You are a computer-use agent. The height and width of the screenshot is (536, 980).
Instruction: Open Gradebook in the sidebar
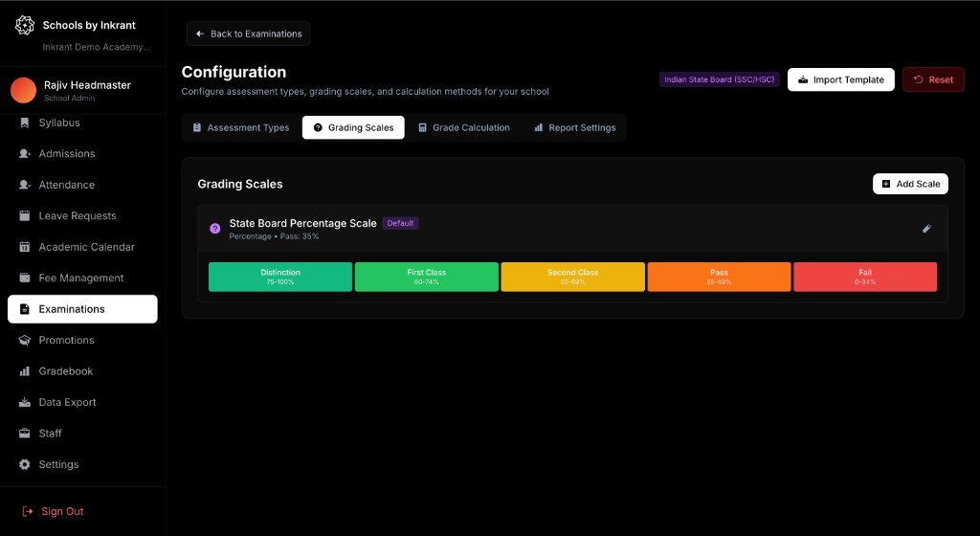82,371
